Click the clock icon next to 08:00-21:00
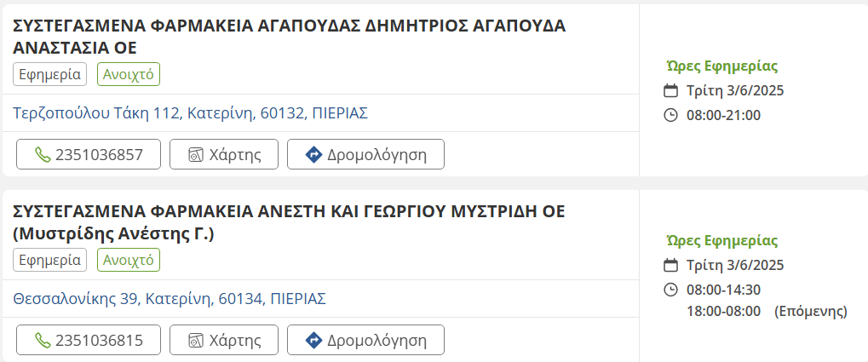 point(670,115)
